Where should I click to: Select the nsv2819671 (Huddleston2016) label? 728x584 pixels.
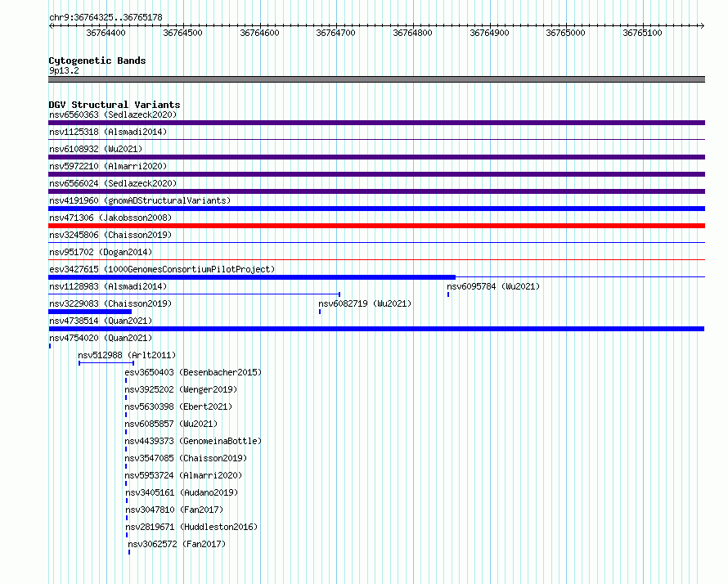coord(191,527)
